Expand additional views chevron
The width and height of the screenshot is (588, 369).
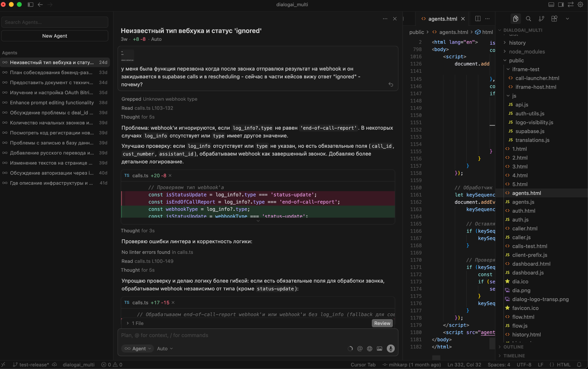point(567,19)
